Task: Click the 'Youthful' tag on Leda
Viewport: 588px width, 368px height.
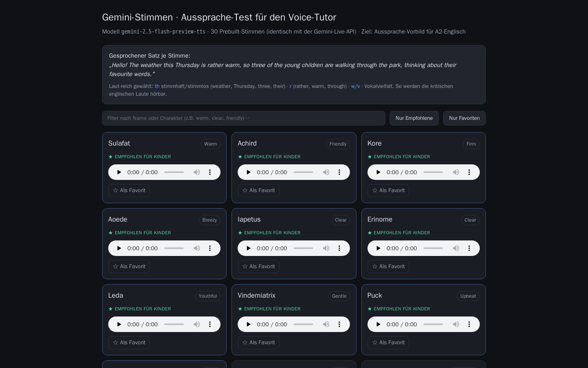Action: 208,296
